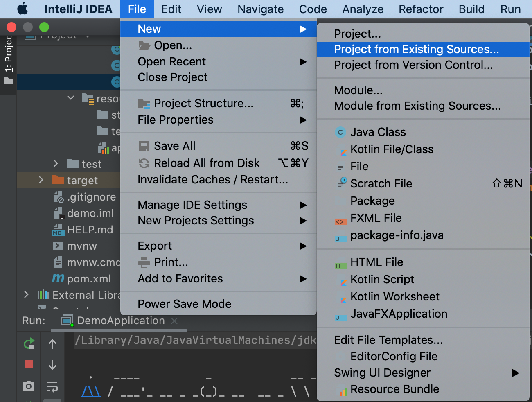Viewport: 532px width, 402px height.
Task: Open the Export submenu arrow
Action: coord(303,246)
